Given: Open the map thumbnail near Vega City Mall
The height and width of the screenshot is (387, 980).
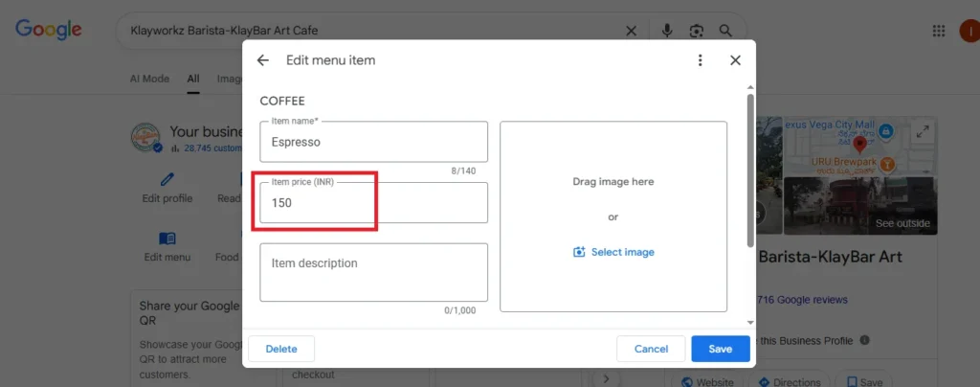Looking at the screenshot, I should (860, 145).
